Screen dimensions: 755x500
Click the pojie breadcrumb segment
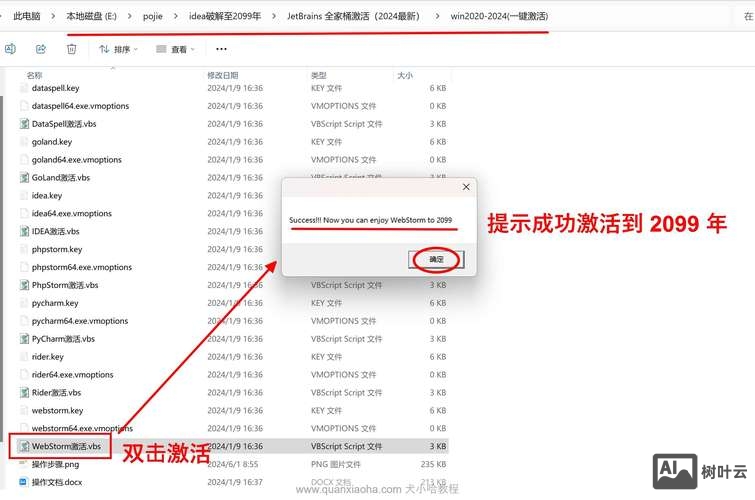point(153,16)
